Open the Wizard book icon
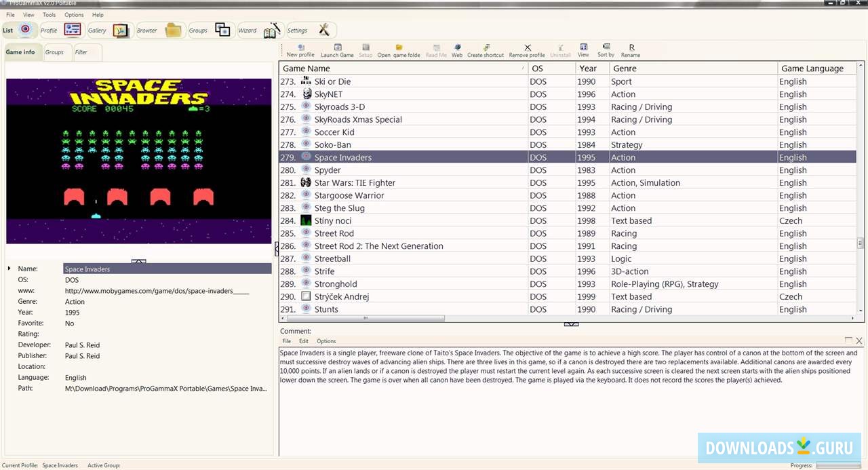The width and height of the screenshot is (868, 470). 271,30
